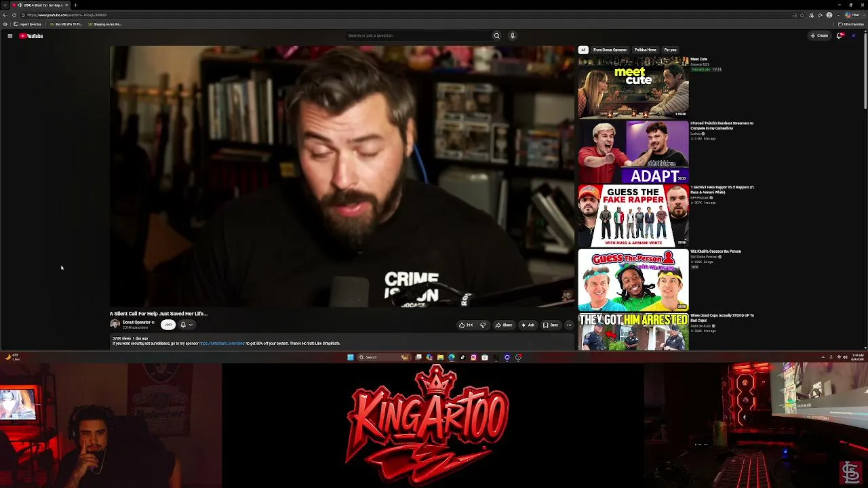This screenshot has height=488, width=868.
Task: Select the For you chip
Action: [671, 49]
